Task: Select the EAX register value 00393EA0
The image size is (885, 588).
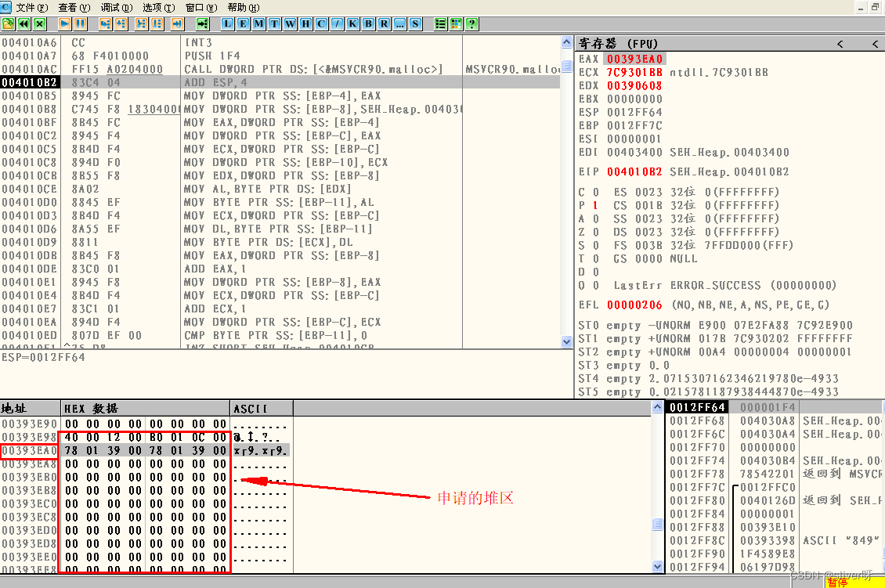Action: pos(634,59)
